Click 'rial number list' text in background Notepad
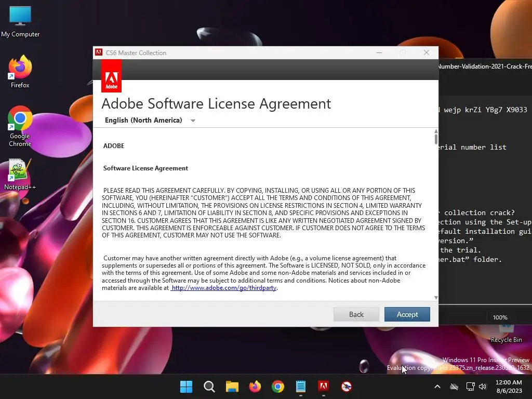The height and width of the screenshot is (399, 532). [x=472, y=147]
